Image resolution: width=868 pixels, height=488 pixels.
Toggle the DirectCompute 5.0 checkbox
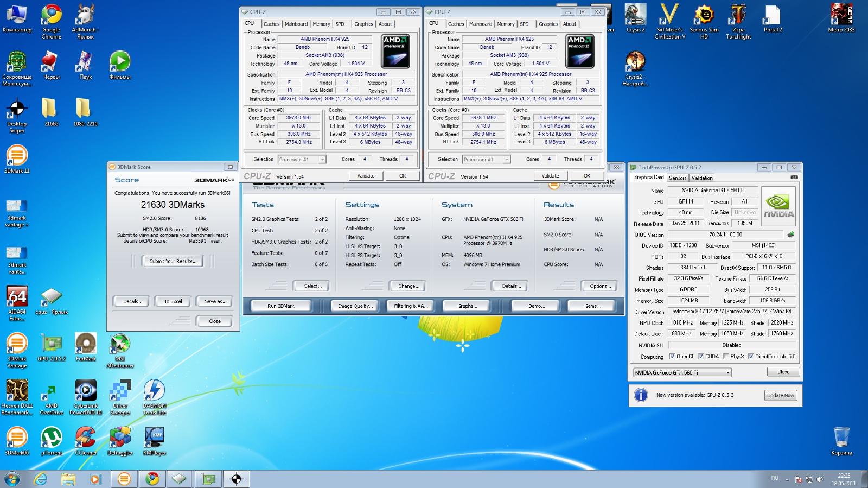pyautogui.click(x=751, y=357)
